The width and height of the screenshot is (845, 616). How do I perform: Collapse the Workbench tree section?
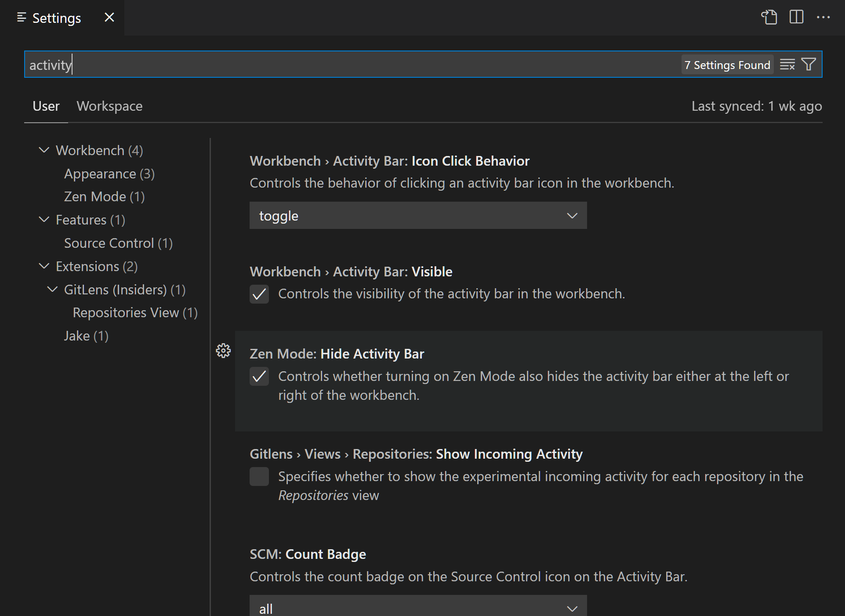point(44,150)
